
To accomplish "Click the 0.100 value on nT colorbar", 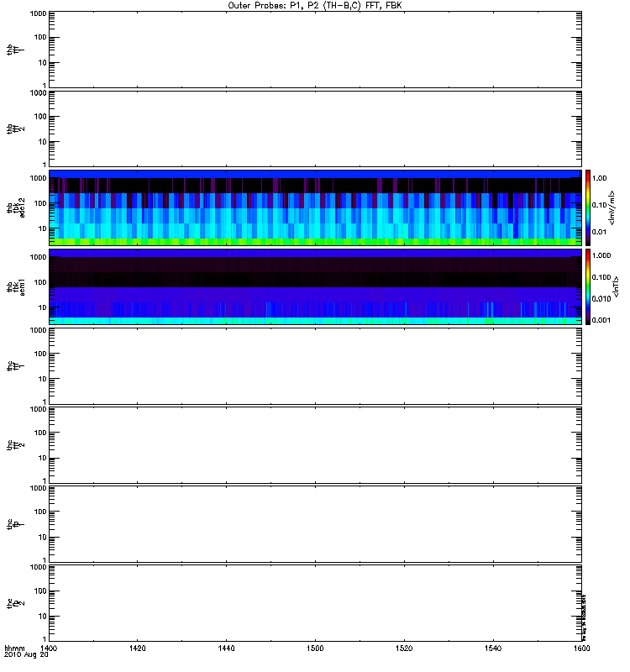I will [601, 277].
